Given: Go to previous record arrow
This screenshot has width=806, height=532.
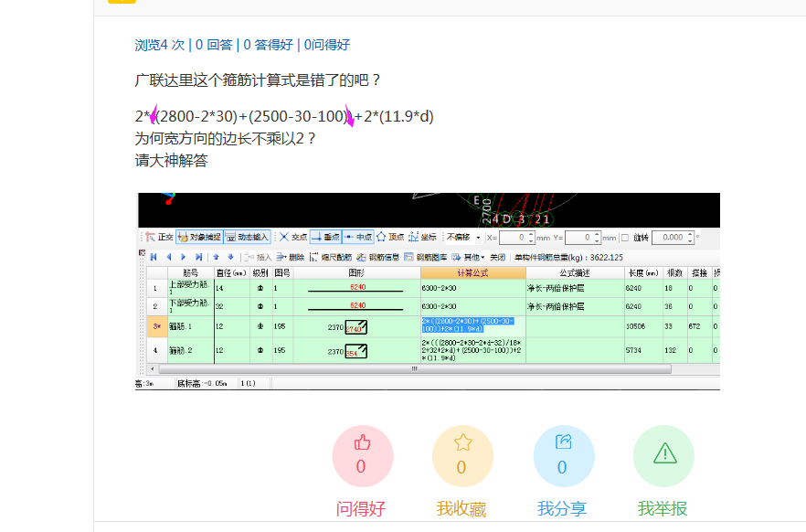Looking at the screenshot, I should coord(168,257).
